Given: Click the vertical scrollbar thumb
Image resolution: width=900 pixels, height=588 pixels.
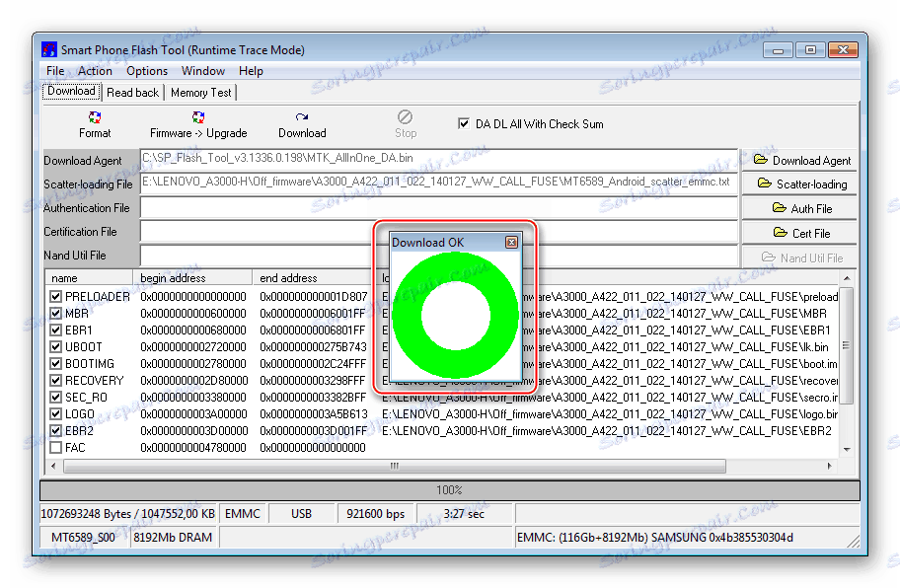Looking at the screenshot, I should point(847,345).
